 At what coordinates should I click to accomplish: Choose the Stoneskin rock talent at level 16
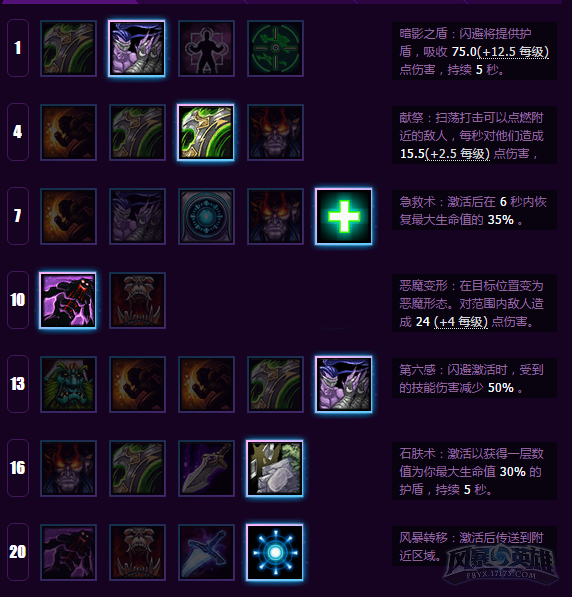coord(275,469)
